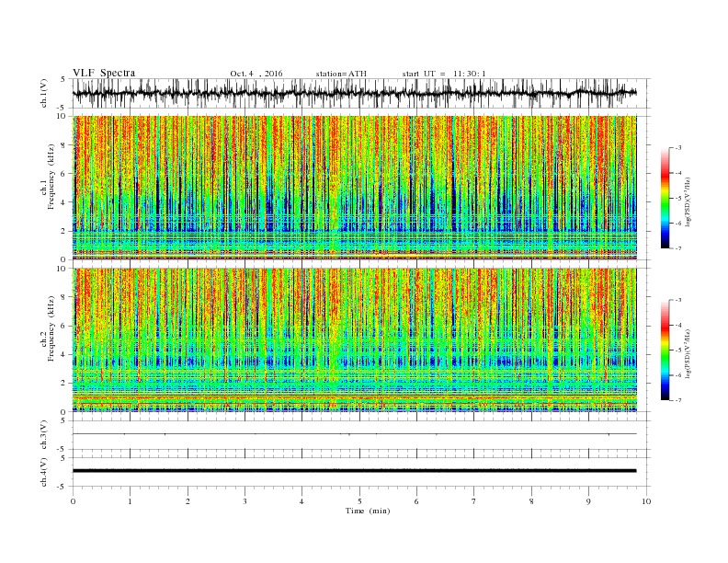
Task: Click the color scale bar beside ch.1 spectrogram
Action: coord(665,199)
